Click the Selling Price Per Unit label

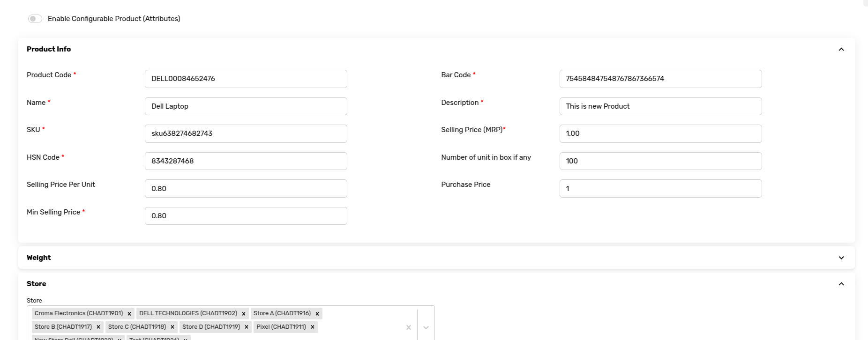[61, 185]
